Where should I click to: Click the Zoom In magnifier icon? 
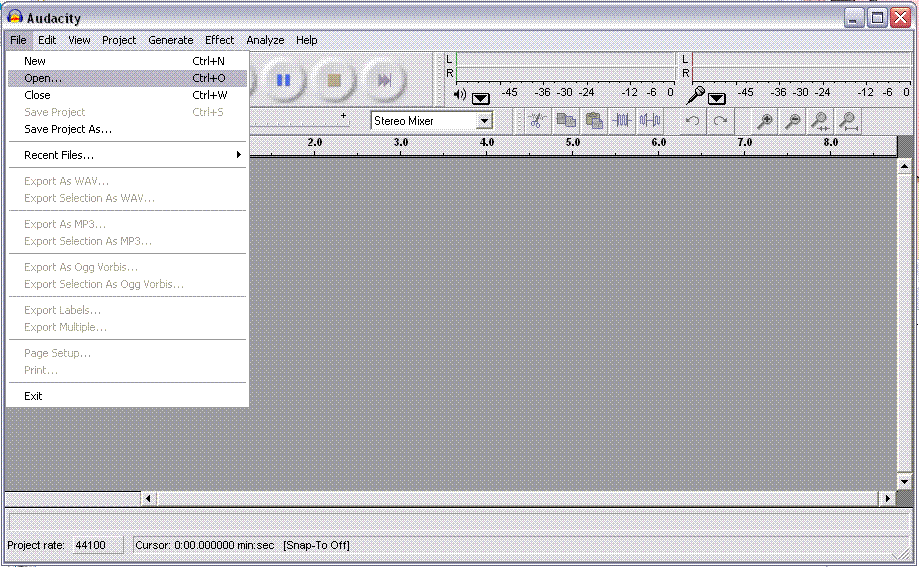[765, 121]
